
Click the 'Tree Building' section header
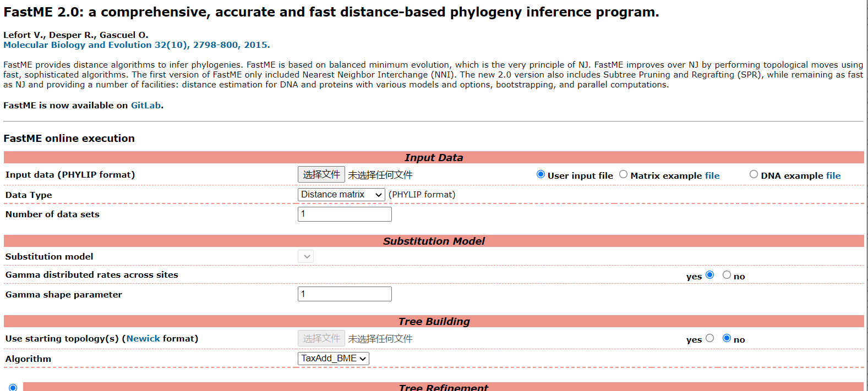tap(434, 322)
